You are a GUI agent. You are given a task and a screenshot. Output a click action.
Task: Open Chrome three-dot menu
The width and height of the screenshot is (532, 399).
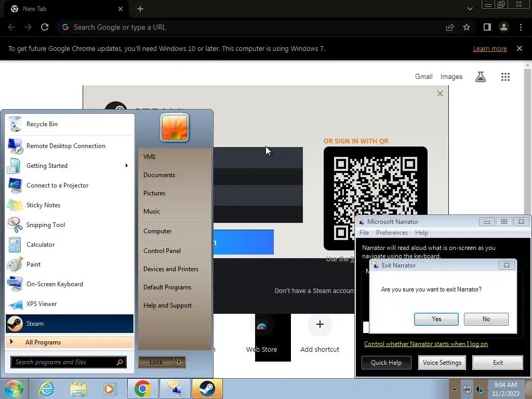pos(521,27)
